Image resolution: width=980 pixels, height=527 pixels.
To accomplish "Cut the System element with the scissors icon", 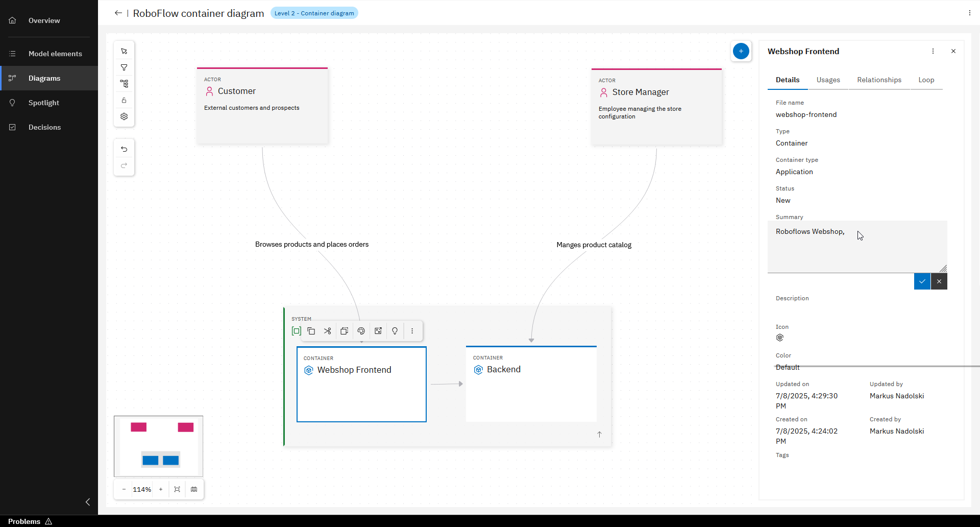I will tap(328, 331).
